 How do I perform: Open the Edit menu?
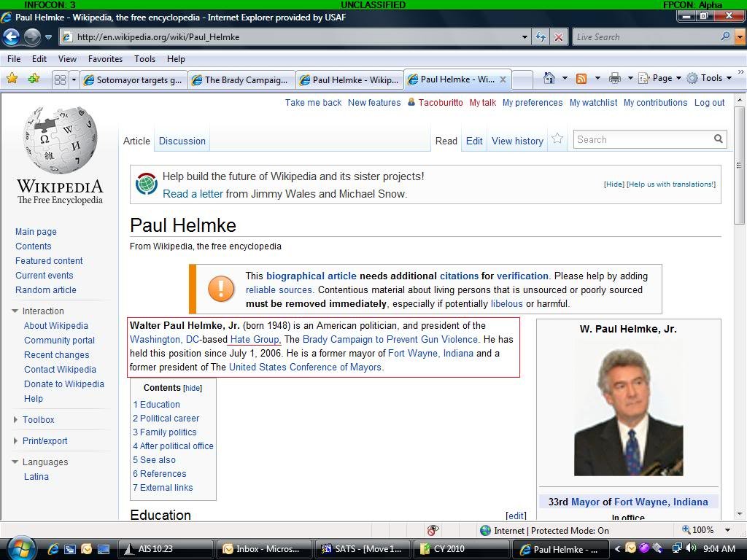click(39, 59)
